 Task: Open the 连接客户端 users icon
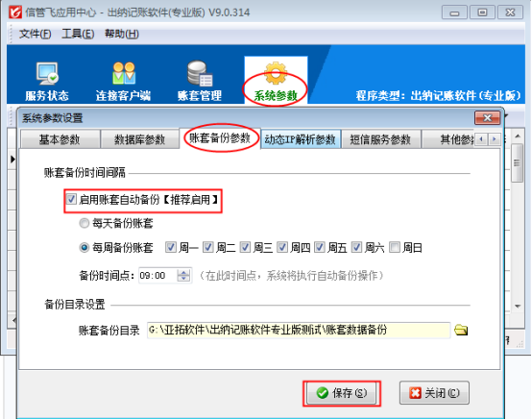[x=124, y=73]
